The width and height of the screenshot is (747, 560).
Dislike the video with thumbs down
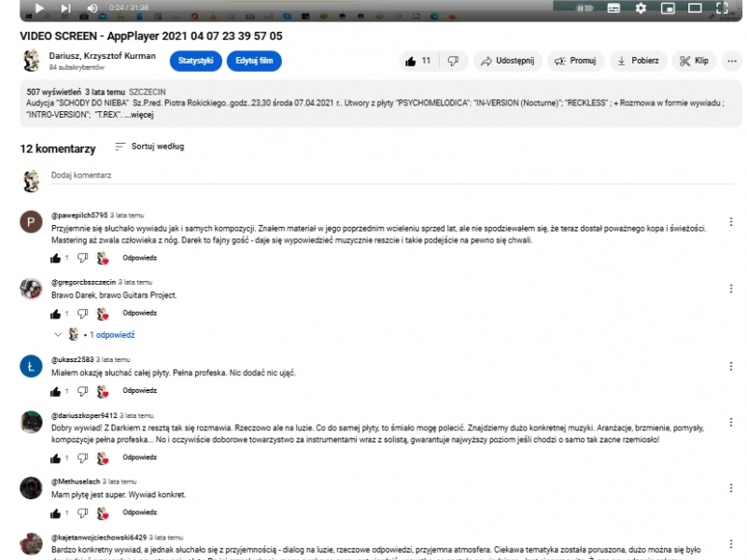[453, 61]
